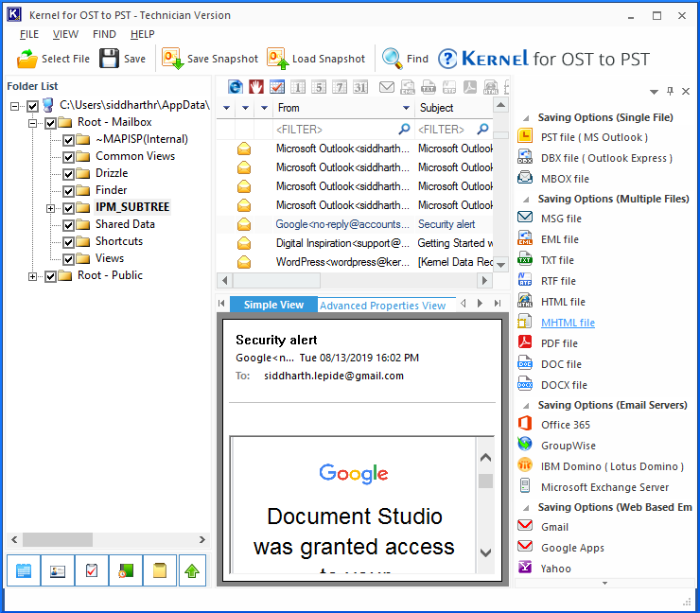Open the saving options pane dropdown arrow

point(654,92)
